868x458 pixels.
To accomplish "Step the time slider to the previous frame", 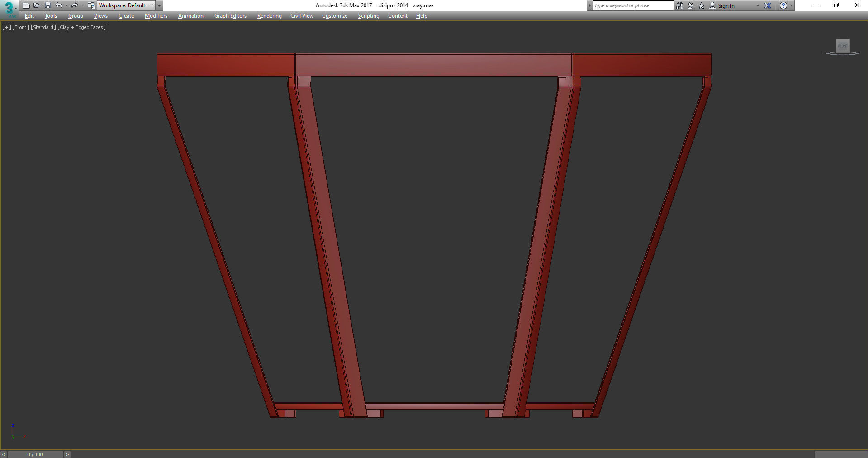I will pyautogui.click(x=4, y=454).
